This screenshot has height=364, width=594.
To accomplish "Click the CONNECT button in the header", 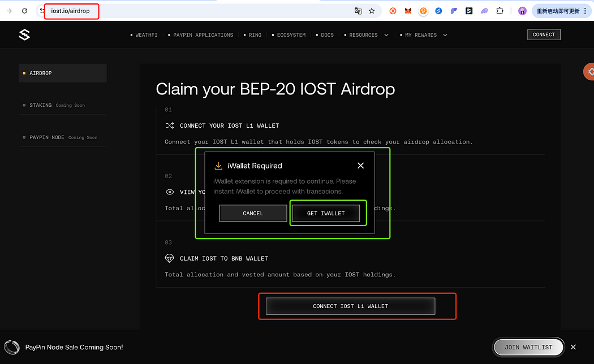I will click(x=544, y=34).
